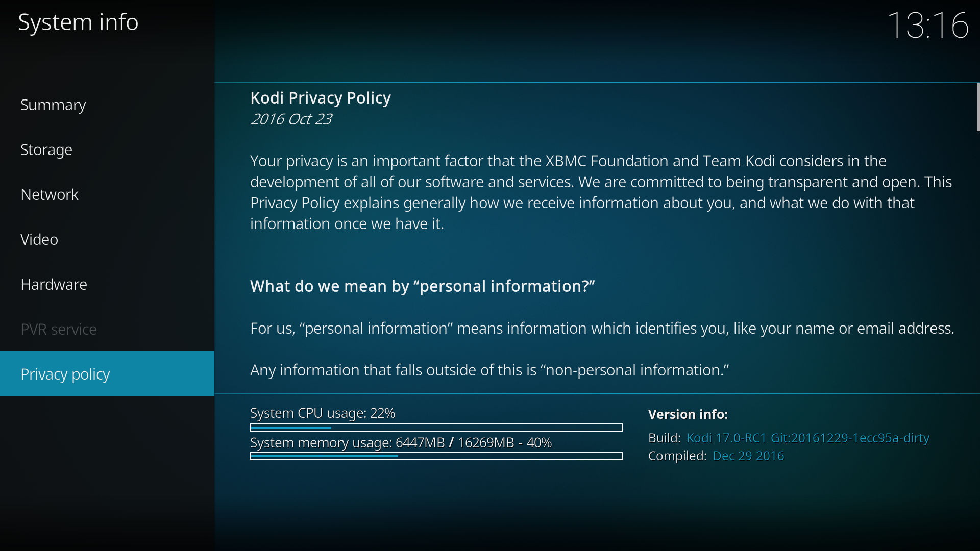This screenshot has height=551, width=980.
Task: Click the System CPU usage progress bar
Action: pos(436,428)
